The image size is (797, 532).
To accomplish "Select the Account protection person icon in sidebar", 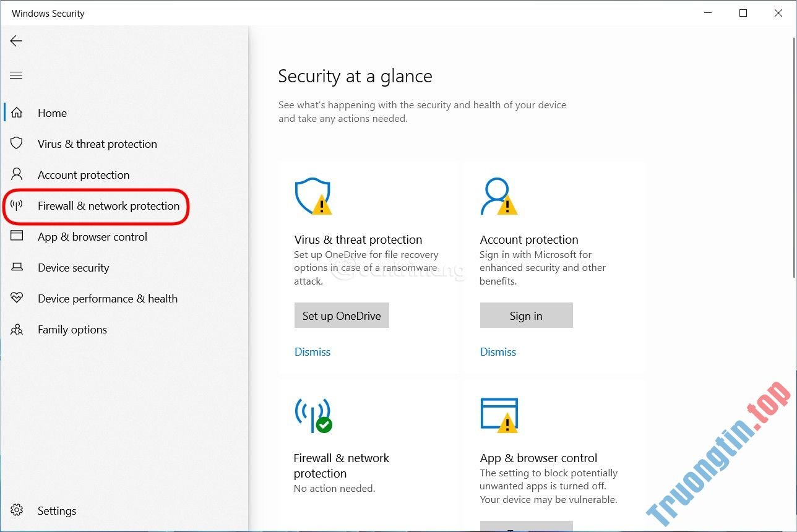I will (x=16, y=174).
